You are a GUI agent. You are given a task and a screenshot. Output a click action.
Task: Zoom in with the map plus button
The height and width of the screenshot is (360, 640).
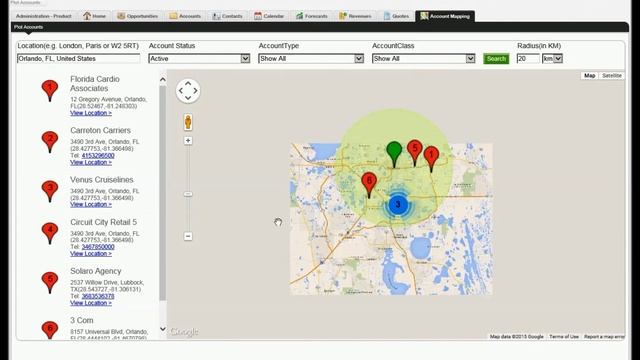(188, 140)
